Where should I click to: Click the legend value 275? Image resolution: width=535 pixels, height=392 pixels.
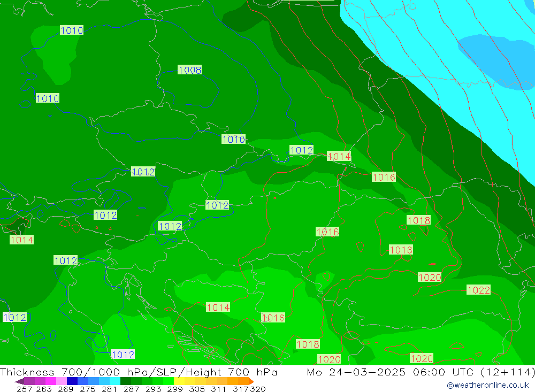tap(87, 389)
